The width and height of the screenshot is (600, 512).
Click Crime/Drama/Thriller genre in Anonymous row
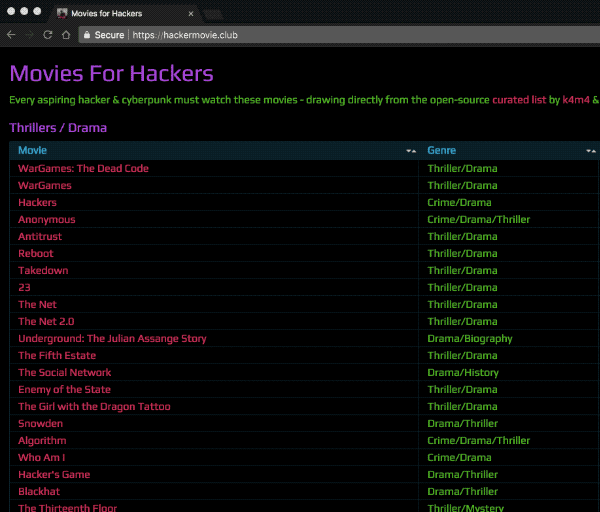pyautogui.click(x=479, y=220)
